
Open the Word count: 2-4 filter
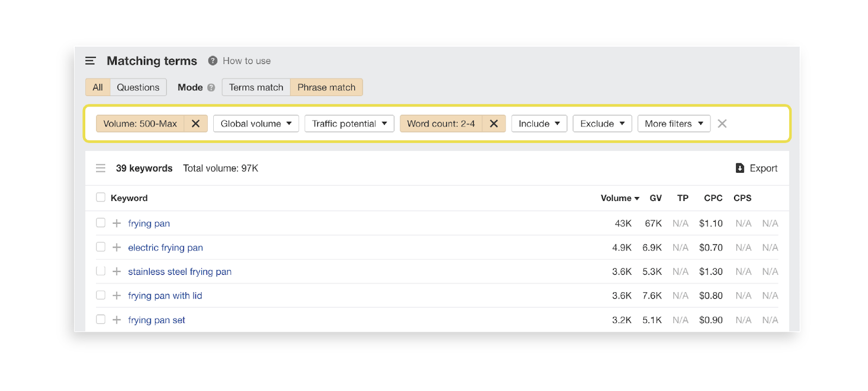pyautogui.click(x=441, y=124)
